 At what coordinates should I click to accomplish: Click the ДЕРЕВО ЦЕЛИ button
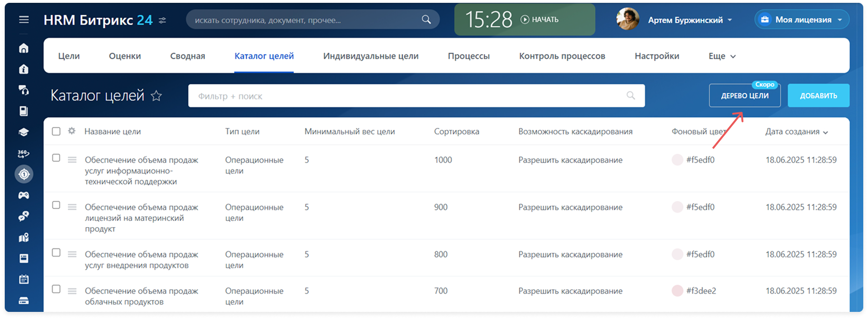[744, 96]
